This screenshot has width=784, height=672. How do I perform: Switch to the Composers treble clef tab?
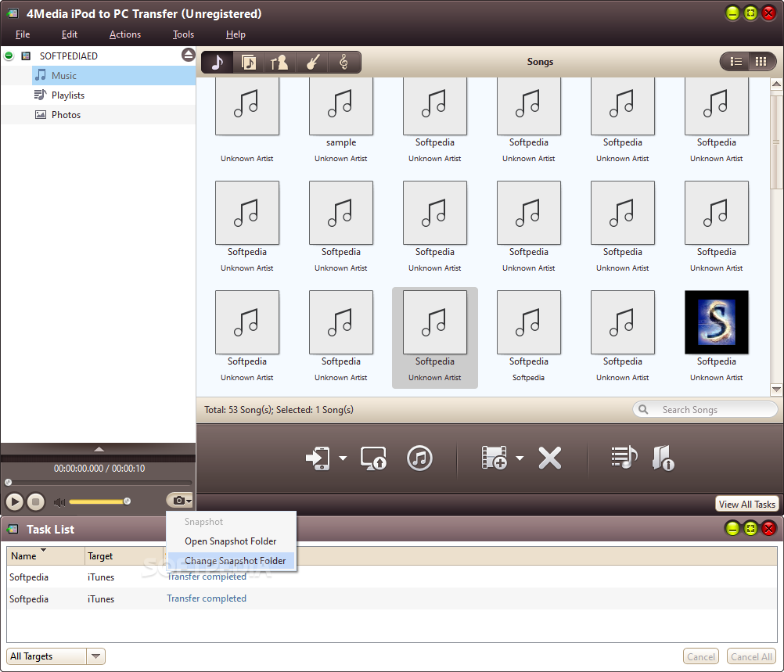pos(344,63)
